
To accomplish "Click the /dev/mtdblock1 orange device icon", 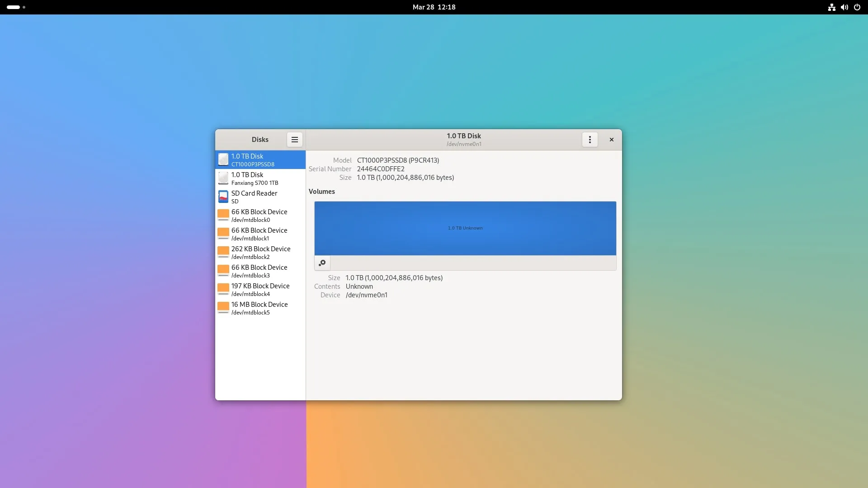I will [x=223, y=234].
